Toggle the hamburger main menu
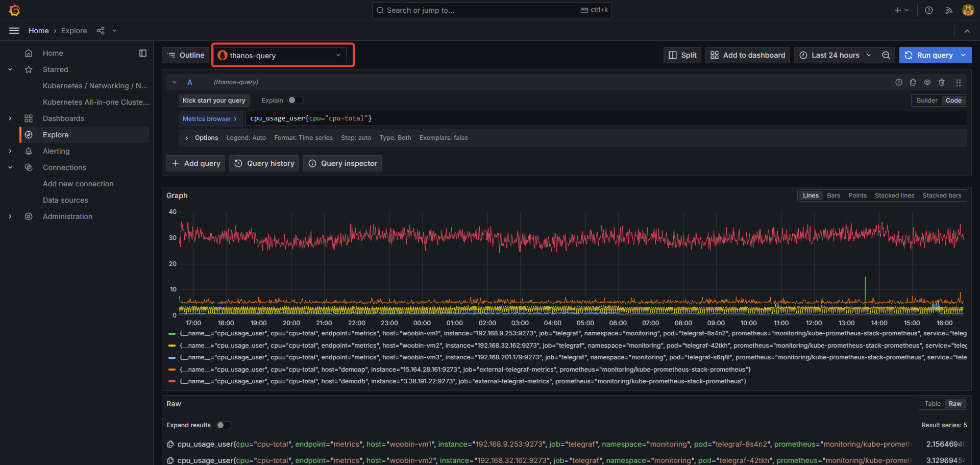 pos(14,31)
